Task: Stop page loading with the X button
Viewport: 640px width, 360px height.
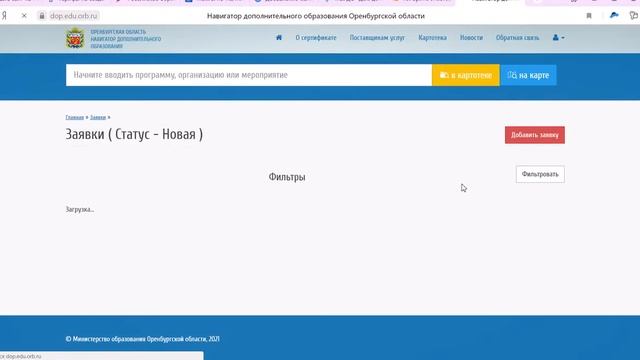Action: point(24,16)
